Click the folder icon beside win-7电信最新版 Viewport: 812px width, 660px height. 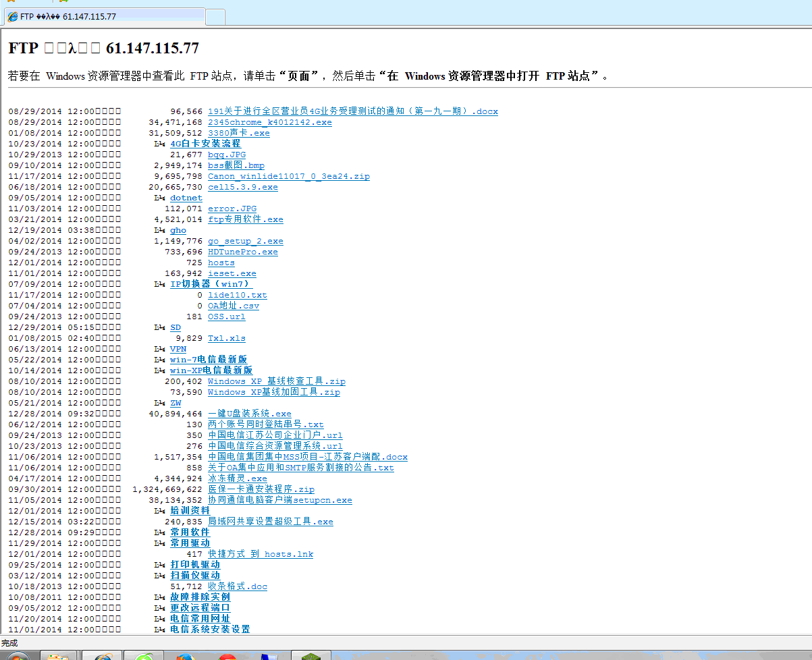pos(159,360)
